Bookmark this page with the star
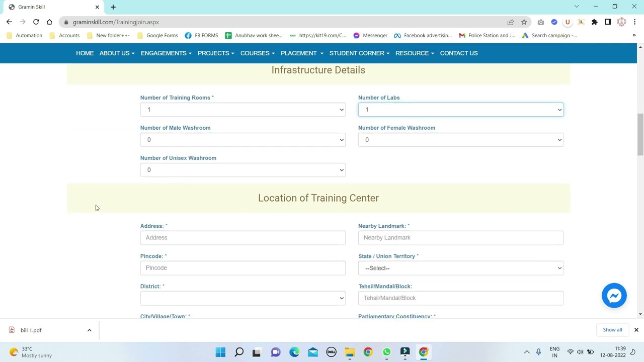The image size is (644, 362). (x=524, y=22)
